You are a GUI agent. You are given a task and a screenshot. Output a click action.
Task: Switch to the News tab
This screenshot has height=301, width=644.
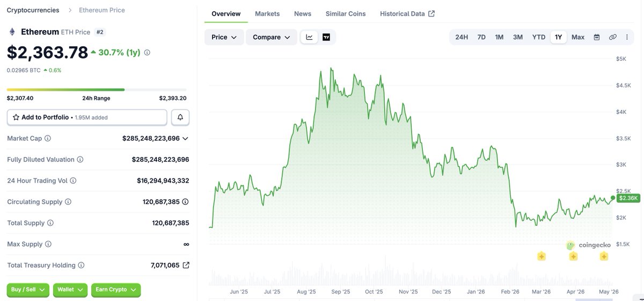pos(303,14)
